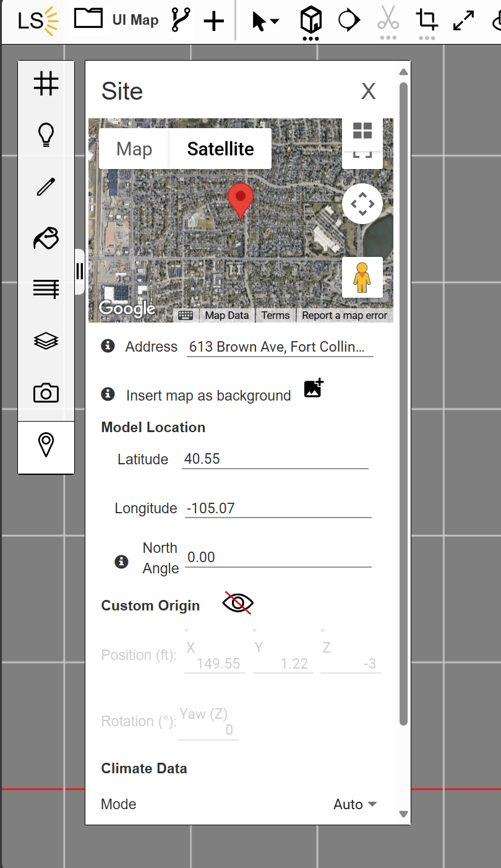
Task: Click the insert map image icon
Action: pyautogui.click(x=314, y=388)
